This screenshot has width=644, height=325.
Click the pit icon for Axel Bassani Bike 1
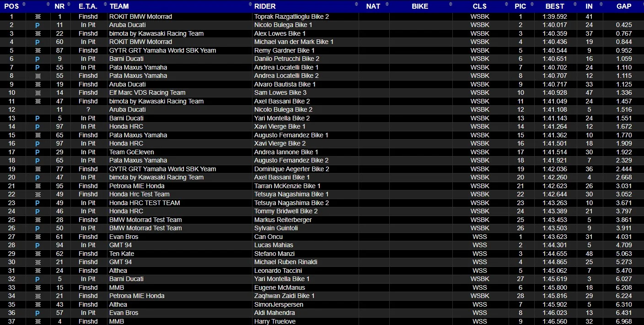tap(38, 178)
